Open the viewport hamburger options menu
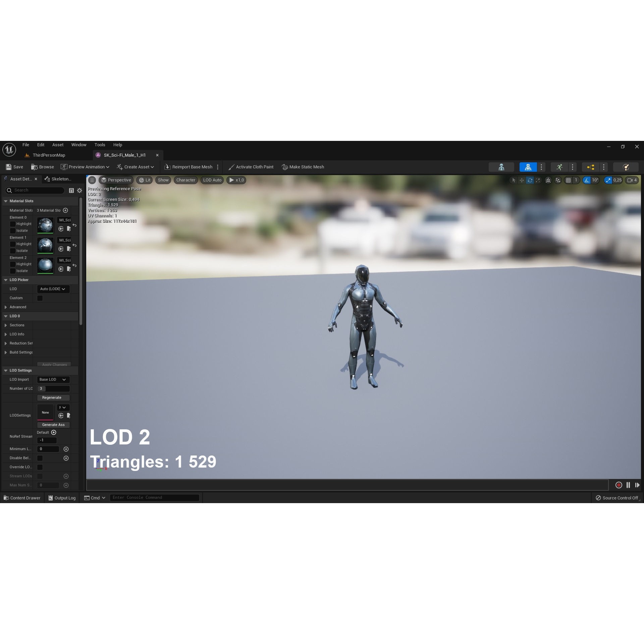644x644 pixels. click(92, 180)
